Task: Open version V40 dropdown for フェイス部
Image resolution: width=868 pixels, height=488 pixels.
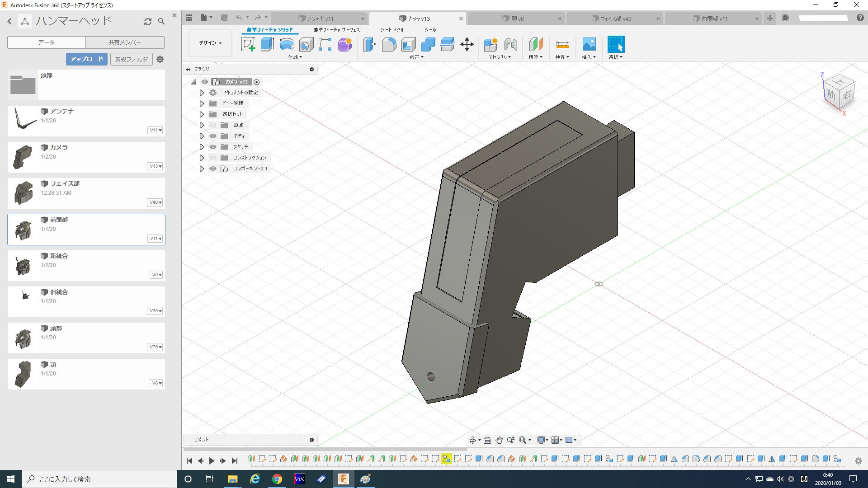Action: pos(156,202)
